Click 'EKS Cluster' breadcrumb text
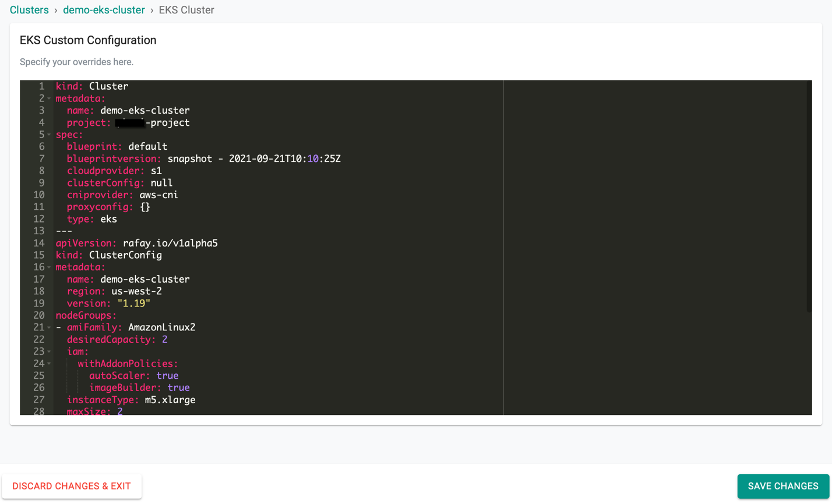 [186, 10]
